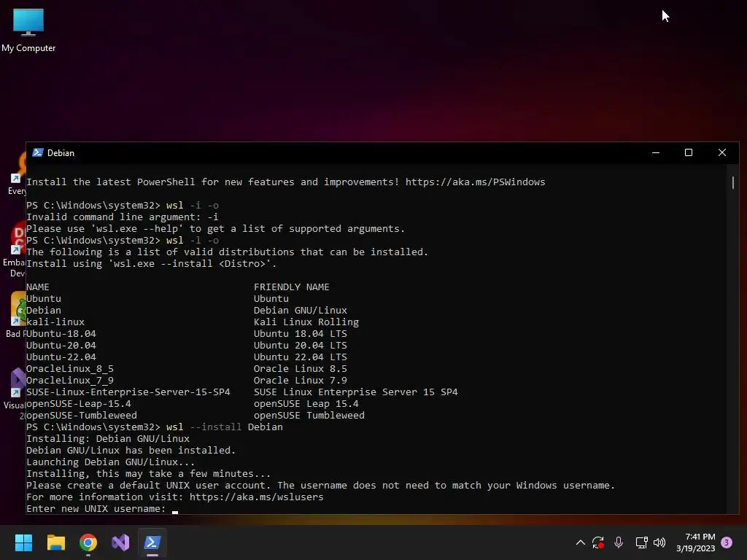Screen dimensions: 747x560
Task: Click the microphone tray icon
Action: 619,542
